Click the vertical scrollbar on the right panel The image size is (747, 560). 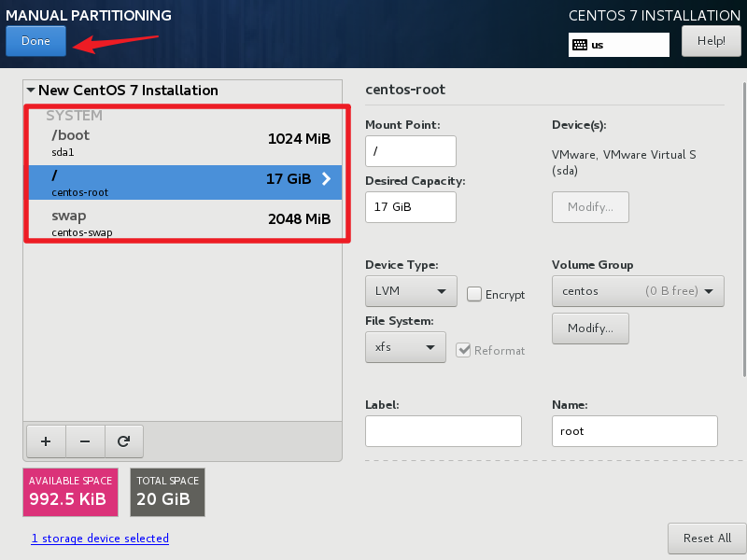click(x=744, y=229)
